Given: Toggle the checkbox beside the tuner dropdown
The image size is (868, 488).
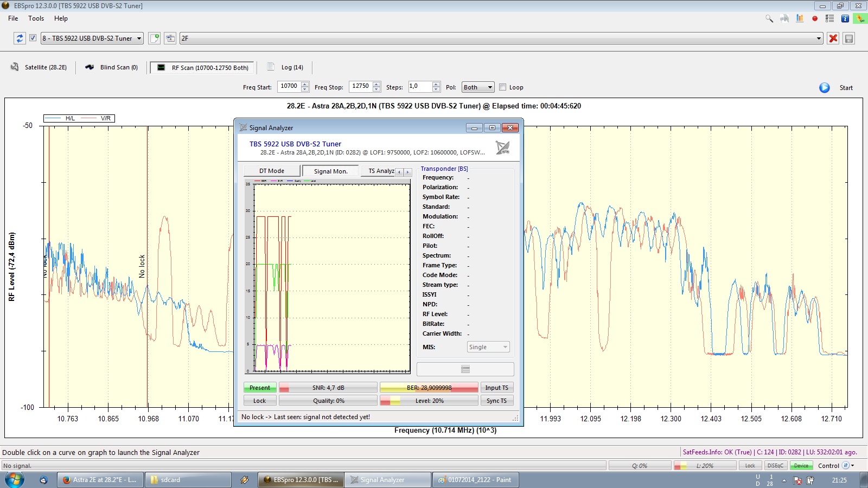Looking at the screenshot, I should pyautogui.click(x=33, y=38).
